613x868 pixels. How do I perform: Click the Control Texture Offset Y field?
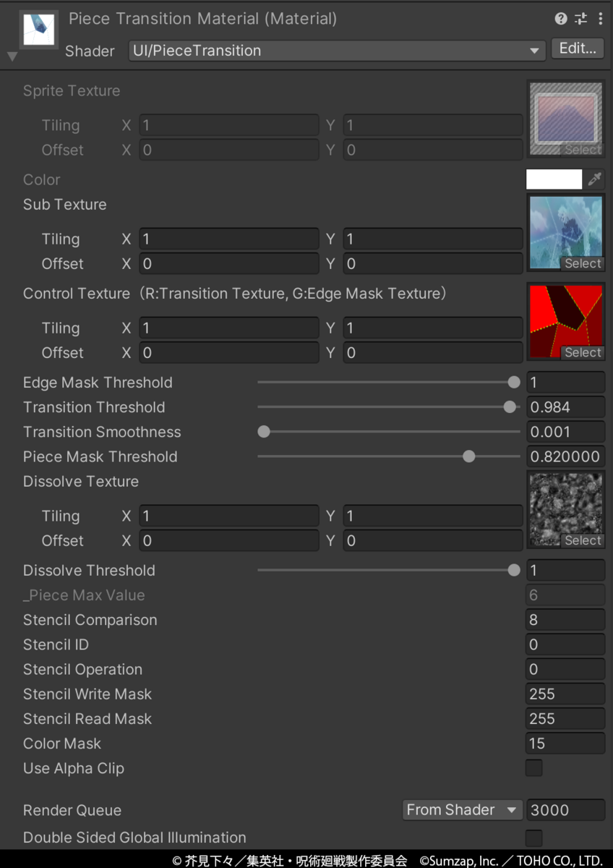point(433,353)
